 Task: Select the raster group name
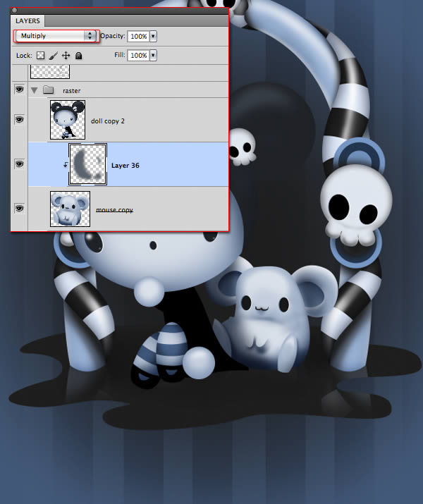(x=72, y=91)
